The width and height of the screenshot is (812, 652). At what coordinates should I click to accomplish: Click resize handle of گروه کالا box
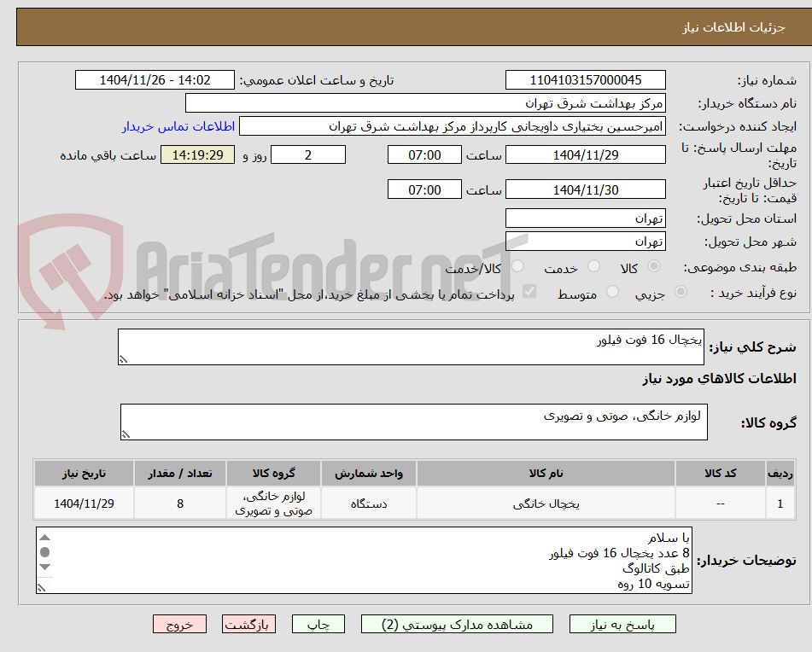coord(126,434)
